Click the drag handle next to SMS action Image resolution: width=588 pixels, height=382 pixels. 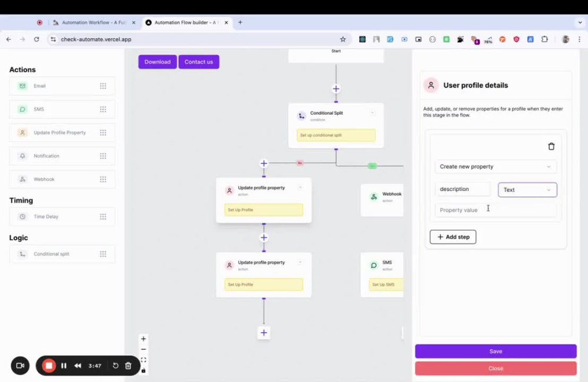(x=103, y=109)
